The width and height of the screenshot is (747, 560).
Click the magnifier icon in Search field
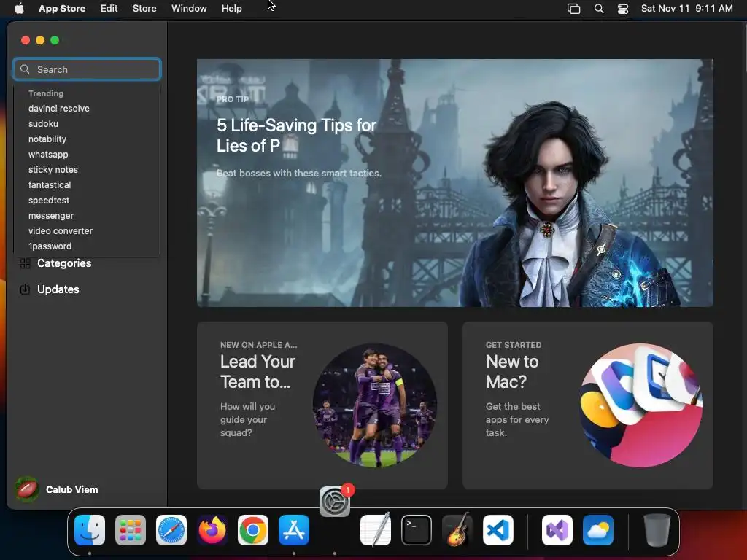click(x=25, y=69)
